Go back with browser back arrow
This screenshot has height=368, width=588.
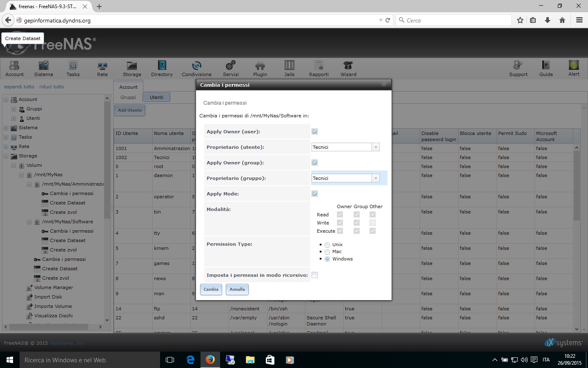pyautogui.click(x=8, y=20)
